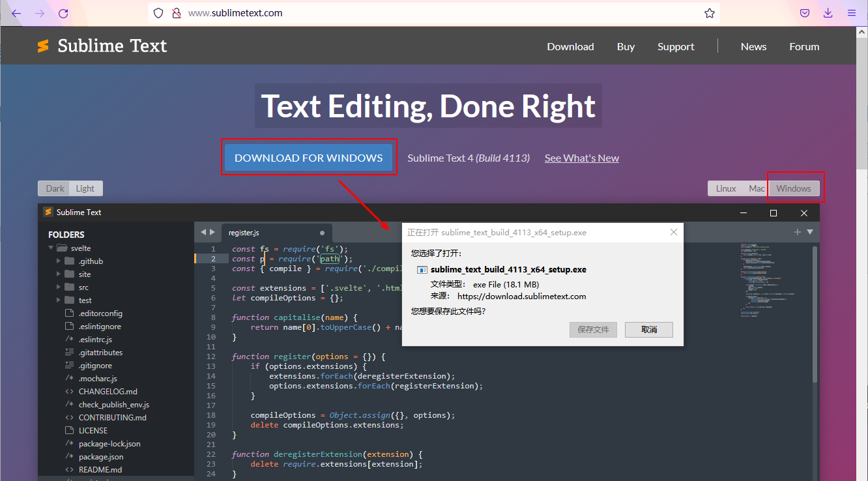Click the editor's vertical scrollbar
868x481 pixels.
(x=815, y=313)
